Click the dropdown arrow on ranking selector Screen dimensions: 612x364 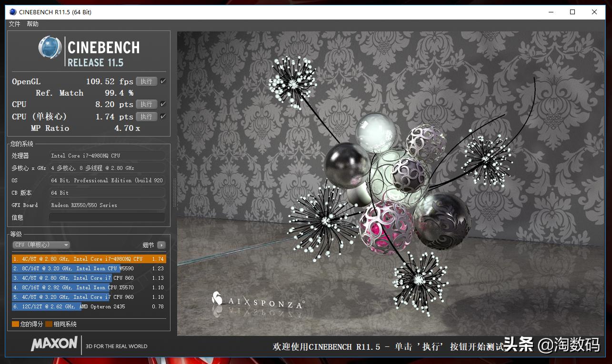click(66, 245)
